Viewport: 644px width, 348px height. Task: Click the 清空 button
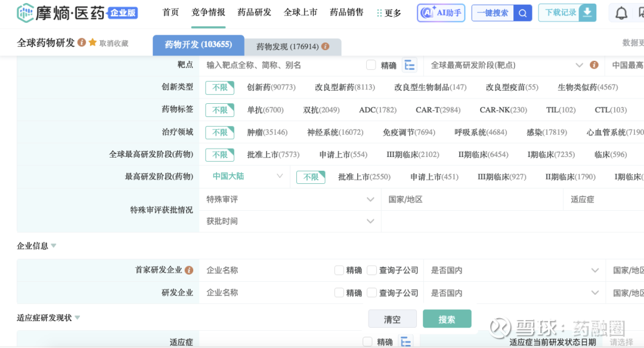pyautogui.click(x=392, y=319)
